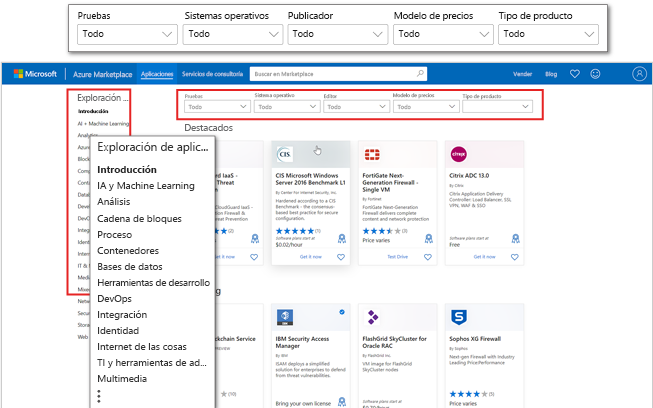Select Análisis category in enlarged list
Viewport: 653px width, 408px height.
point(114,202)
